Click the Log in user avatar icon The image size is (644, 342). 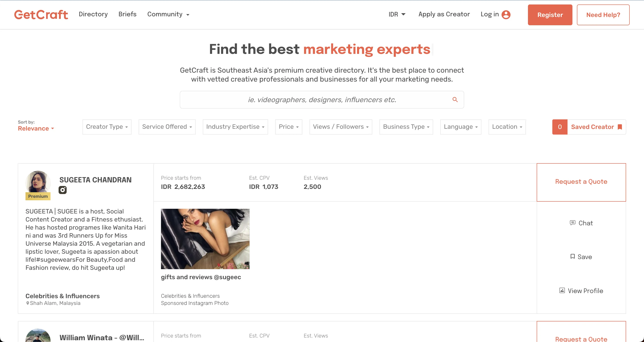pos(506,15)
